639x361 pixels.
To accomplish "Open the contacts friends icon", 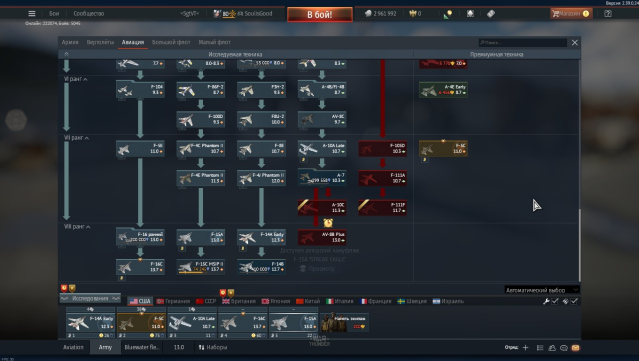I will 552,348.
